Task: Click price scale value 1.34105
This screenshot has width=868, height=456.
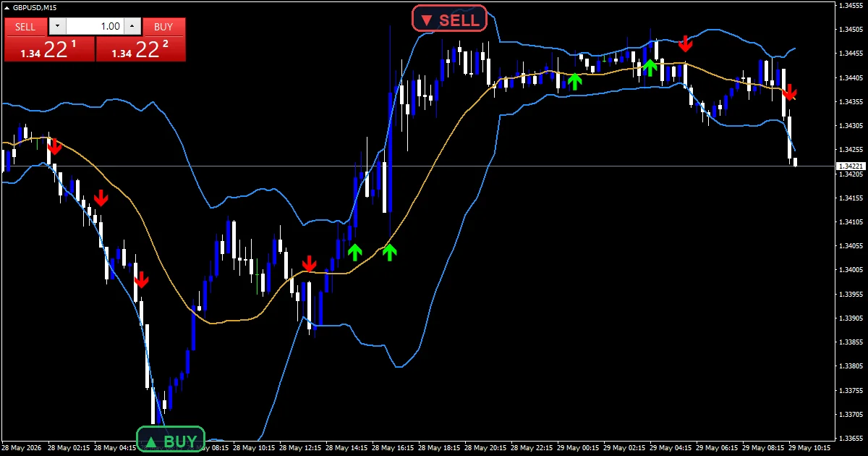Action: (851, 222)
